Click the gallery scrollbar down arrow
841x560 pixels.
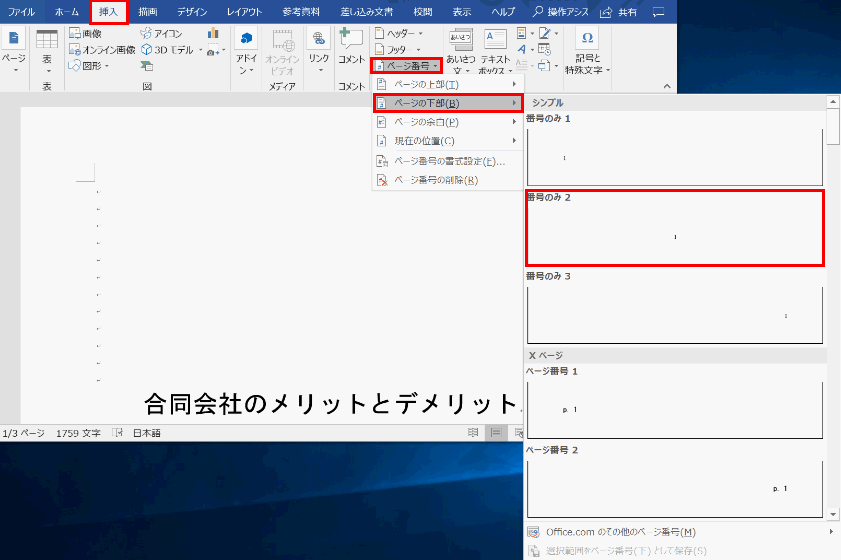834,513
